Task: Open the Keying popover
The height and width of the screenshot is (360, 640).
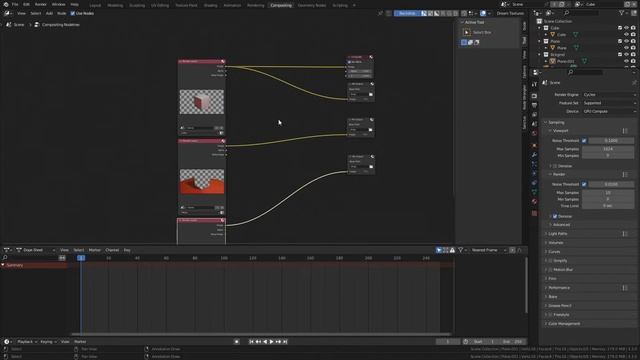Action: click(x=48, y=342)
